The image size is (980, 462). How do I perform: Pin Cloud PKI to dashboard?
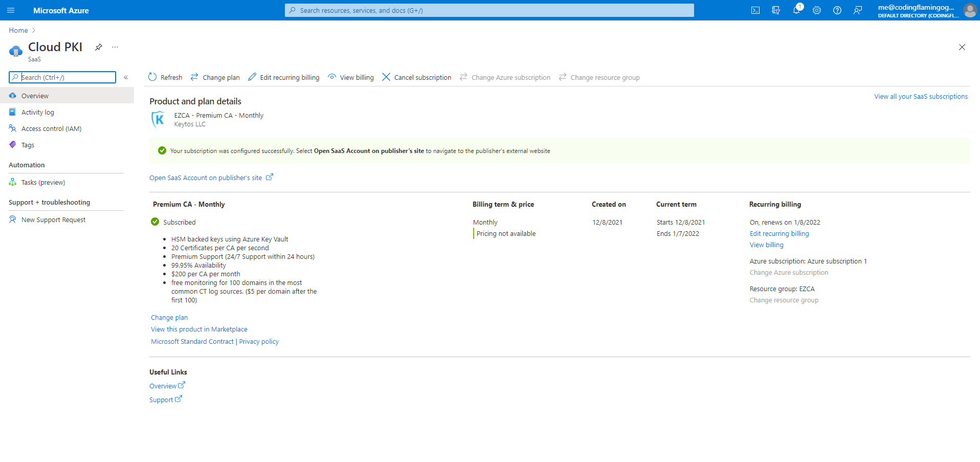[99, 47]
